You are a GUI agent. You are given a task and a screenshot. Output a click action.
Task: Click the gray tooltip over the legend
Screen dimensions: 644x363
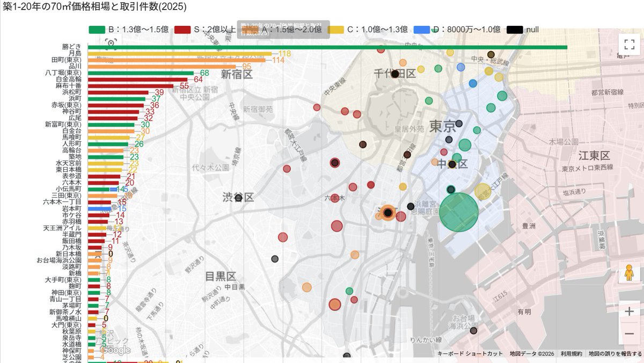pyautogui.click(x=283, y=29)
